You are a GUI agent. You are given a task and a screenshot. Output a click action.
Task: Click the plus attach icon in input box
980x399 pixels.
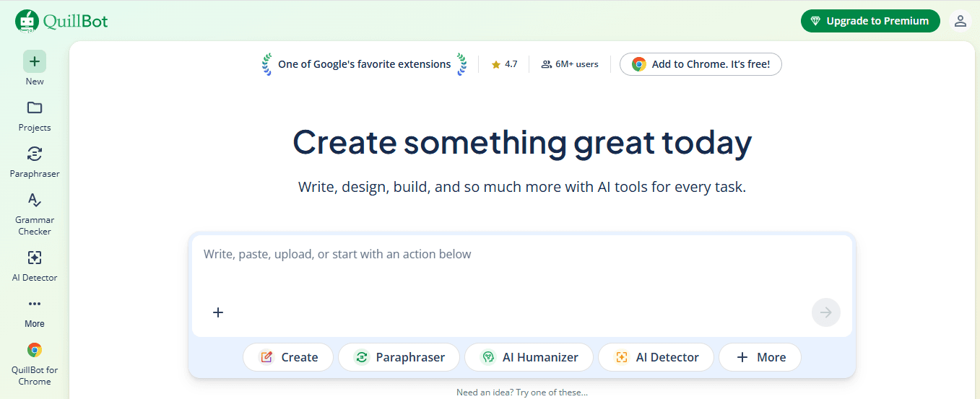[x=218, y=312]
